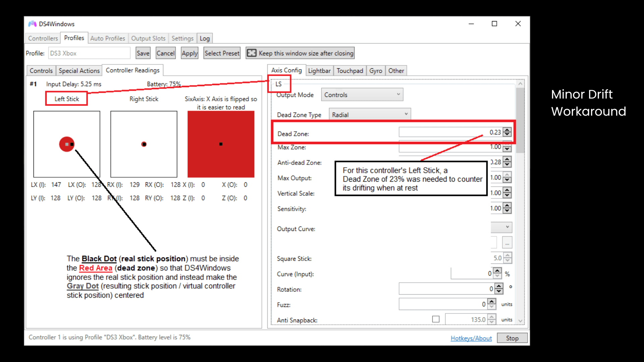
Task: Open the Output Slots tab
Action: (x=148, y=38)
